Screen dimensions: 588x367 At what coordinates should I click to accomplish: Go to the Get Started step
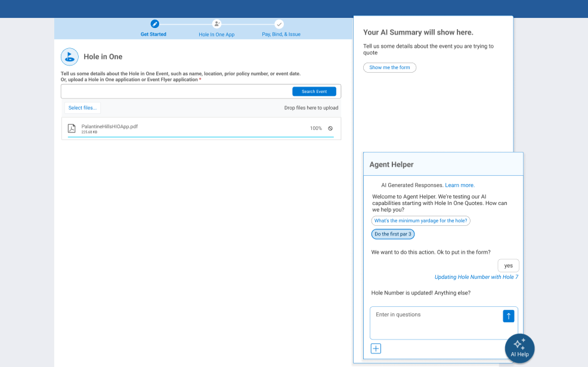153,34
